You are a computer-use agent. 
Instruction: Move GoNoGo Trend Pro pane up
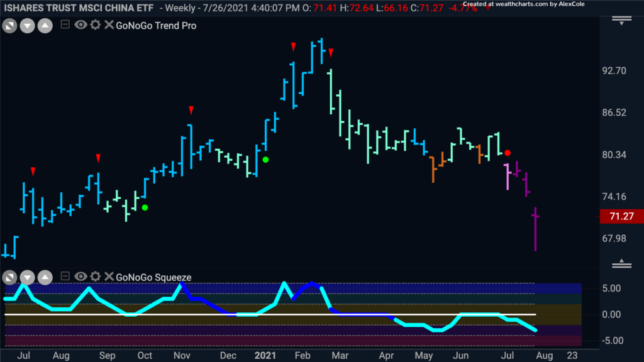point(45,26)
